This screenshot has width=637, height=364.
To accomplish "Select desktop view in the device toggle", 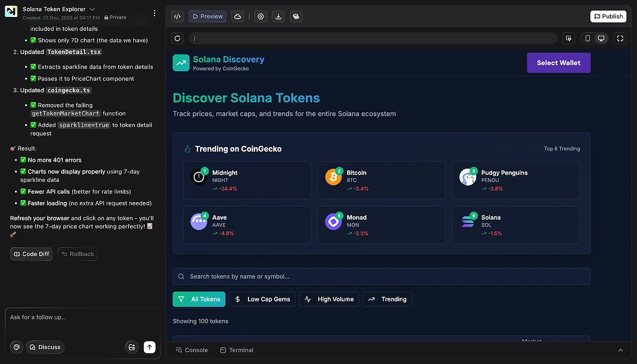I will pos(601,38).
